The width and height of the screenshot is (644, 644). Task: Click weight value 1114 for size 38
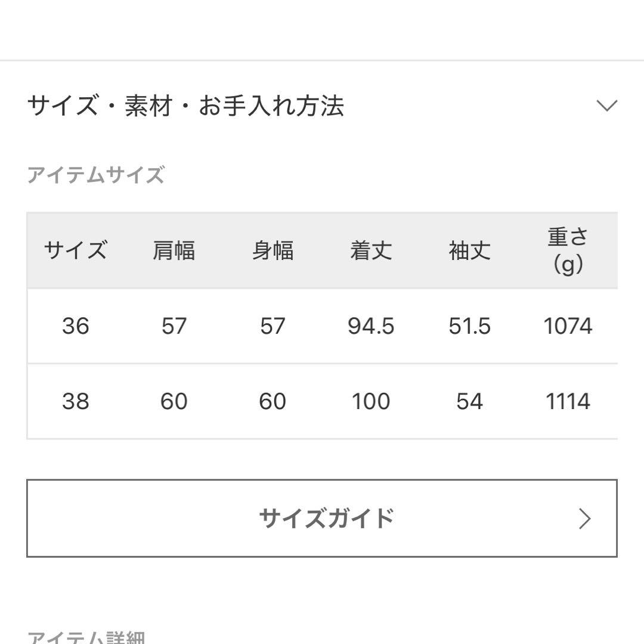tap(566, 401)
